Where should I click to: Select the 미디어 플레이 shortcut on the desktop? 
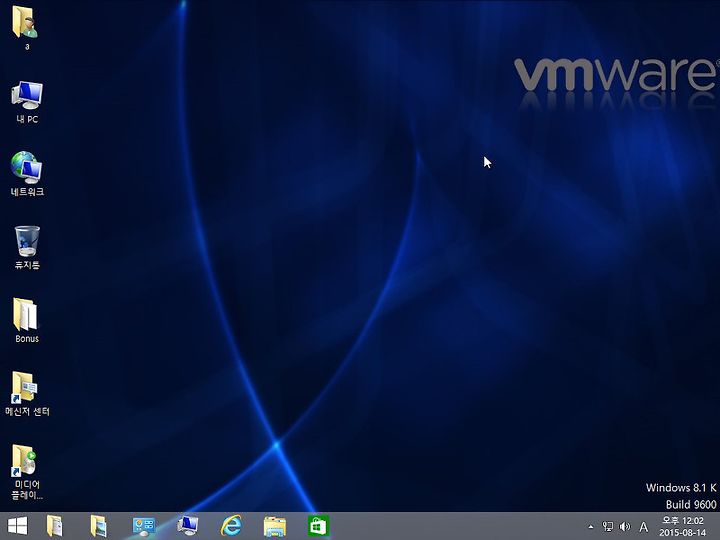tap(27, 471)
